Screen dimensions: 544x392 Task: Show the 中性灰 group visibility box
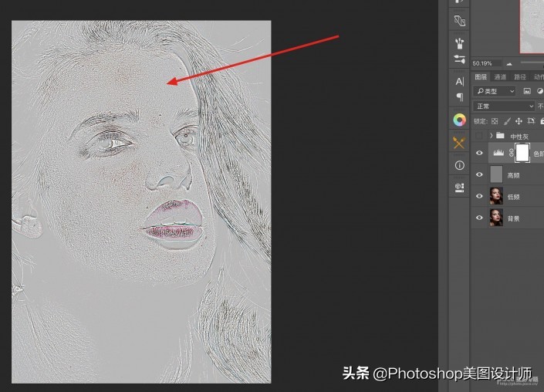480,136
